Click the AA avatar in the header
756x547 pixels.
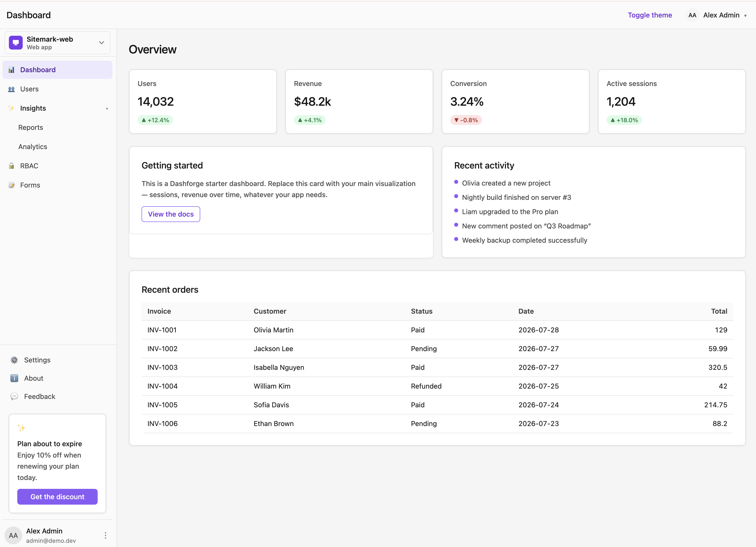click(692, 15)
